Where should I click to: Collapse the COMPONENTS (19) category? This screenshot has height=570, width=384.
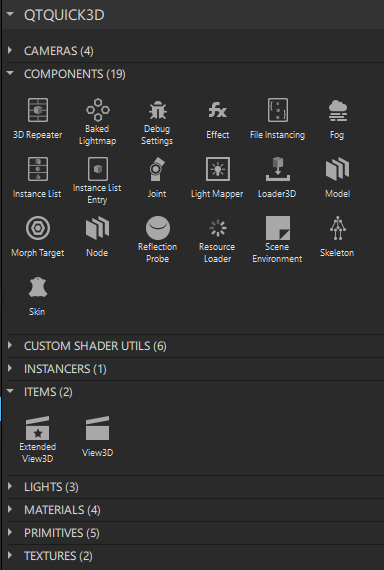(10, 74)
